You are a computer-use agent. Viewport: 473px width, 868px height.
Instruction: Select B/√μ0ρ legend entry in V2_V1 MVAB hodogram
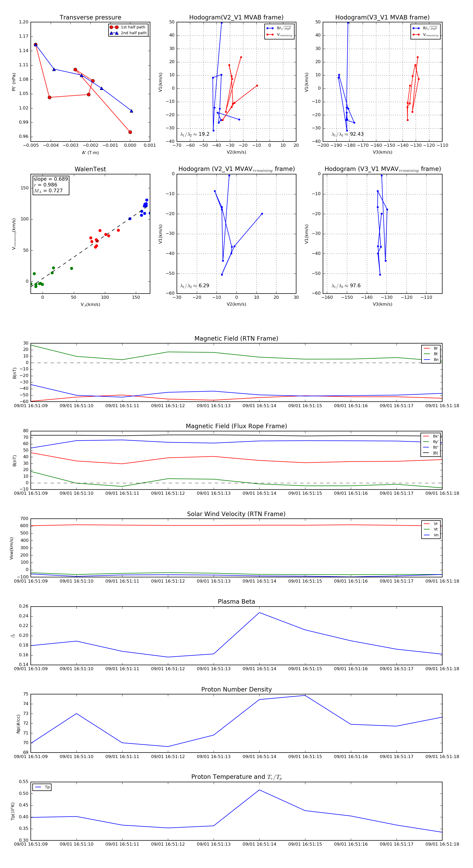pos(279,28)
